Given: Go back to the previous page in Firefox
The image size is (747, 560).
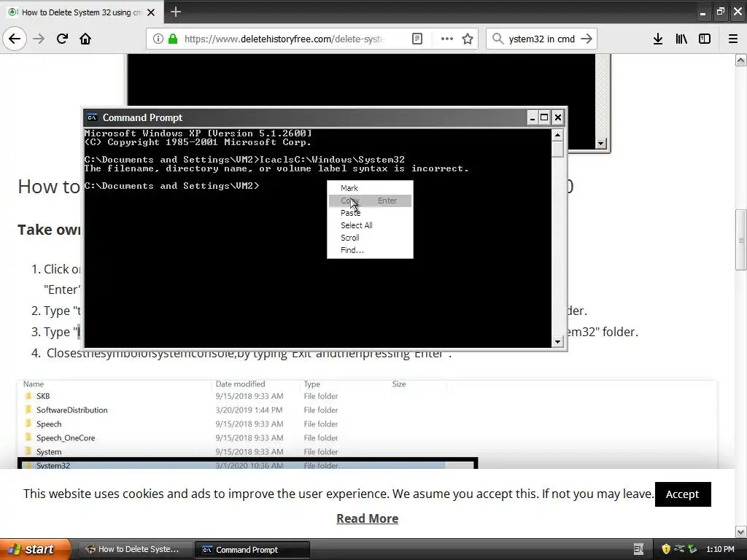Looking at the screenshot, I should [15, 39].
